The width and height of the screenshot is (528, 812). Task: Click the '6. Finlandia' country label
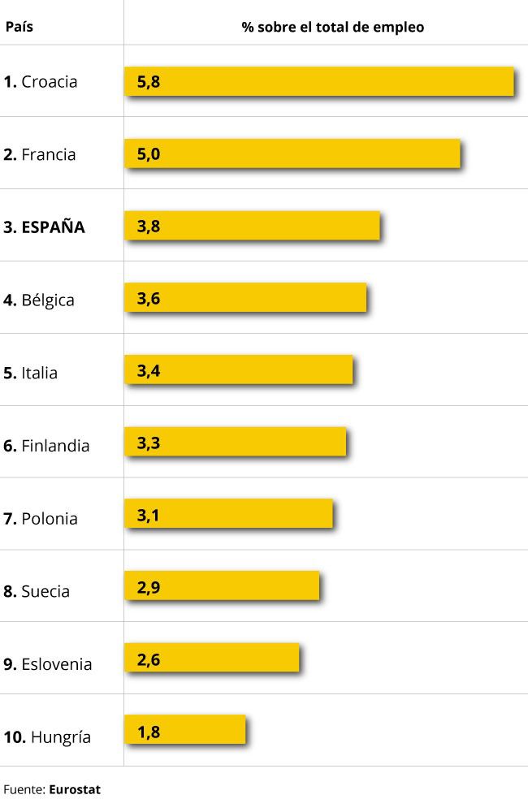pos(46,446)
